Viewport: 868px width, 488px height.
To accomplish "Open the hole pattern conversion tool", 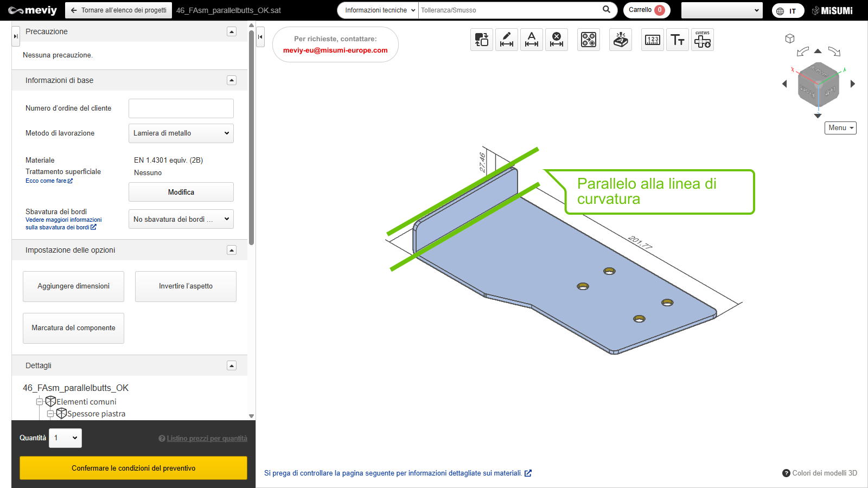I will [x=589, y=40].
